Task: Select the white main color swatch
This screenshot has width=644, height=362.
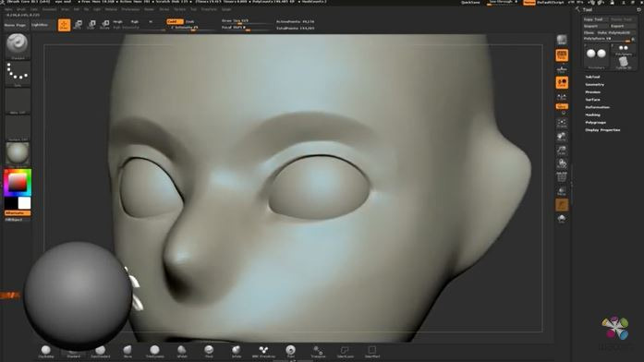Action: (24, 203)
